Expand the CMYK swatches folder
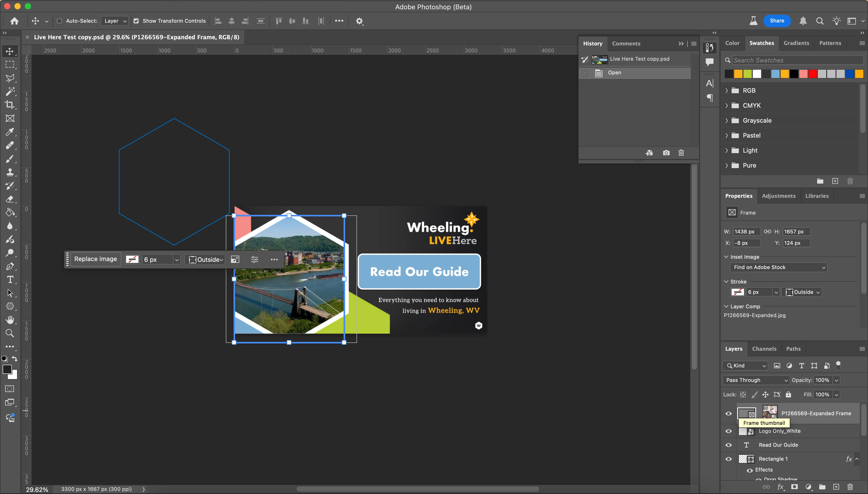The width and height of the screenshot is (868, 494). (727, 106)
